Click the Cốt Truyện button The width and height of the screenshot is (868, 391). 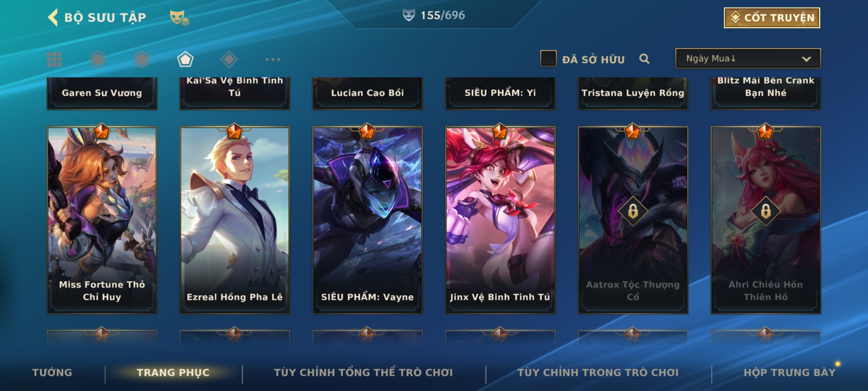pos(772,18)
